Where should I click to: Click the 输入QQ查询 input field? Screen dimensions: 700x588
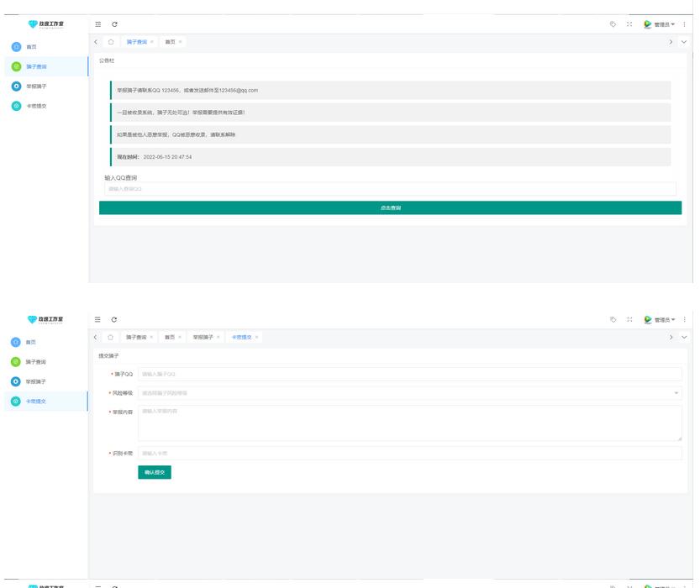click(390, 189)
